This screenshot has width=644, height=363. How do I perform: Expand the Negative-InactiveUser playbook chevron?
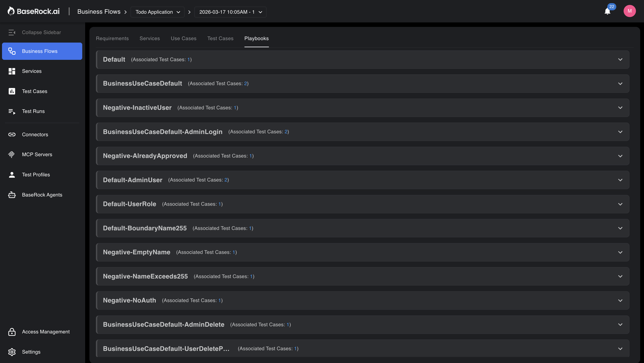(x=620, y=108)
